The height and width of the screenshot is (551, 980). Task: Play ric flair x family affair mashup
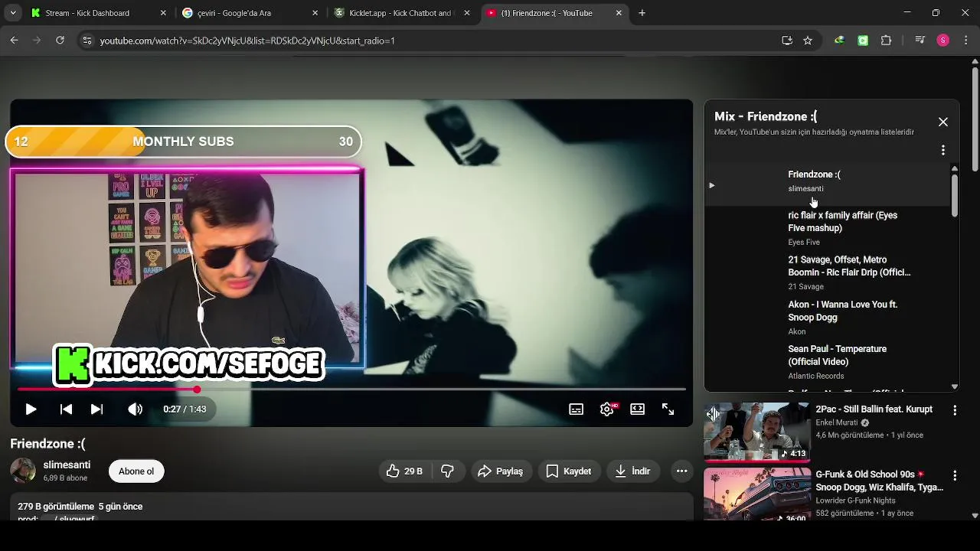[x=827, y=228]
